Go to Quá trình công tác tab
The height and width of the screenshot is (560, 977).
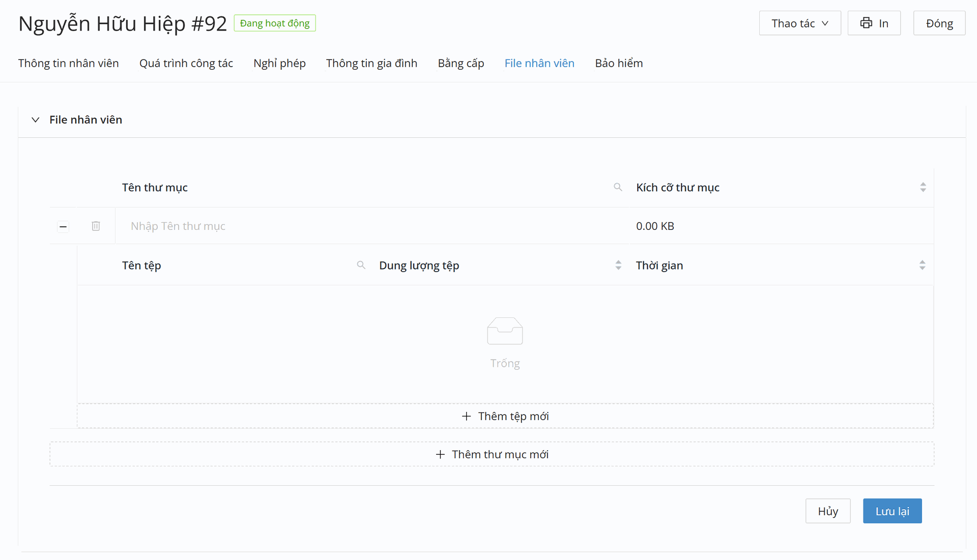186,63
